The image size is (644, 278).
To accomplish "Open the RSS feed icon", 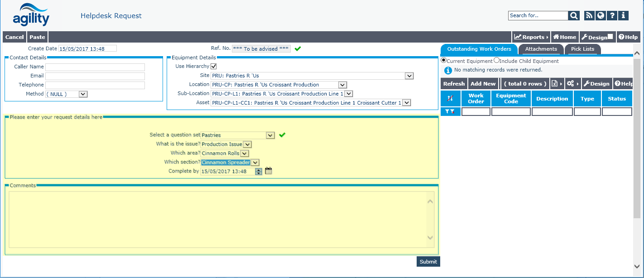I will click(x=589, y=16).
